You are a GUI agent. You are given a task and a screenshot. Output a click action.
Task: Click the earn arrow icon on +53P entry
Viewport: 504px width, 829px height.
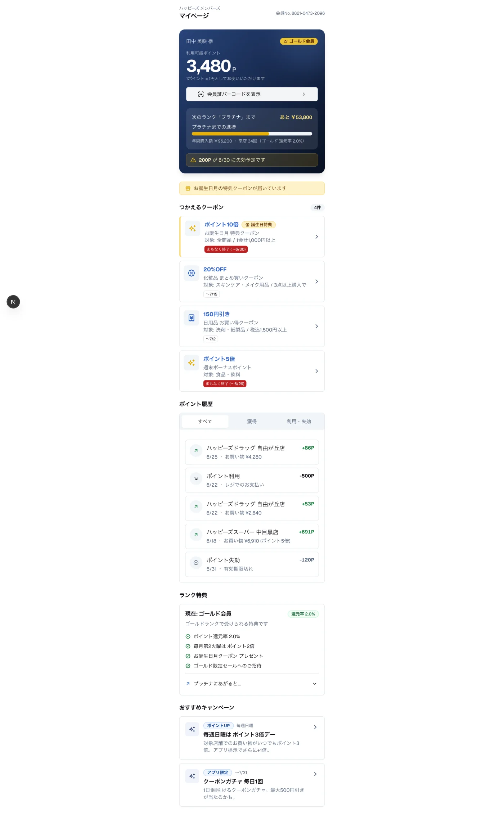click(x=196, y=507)
